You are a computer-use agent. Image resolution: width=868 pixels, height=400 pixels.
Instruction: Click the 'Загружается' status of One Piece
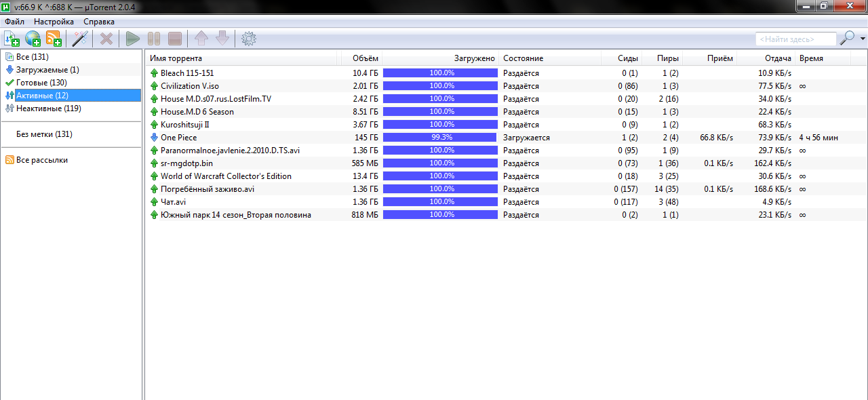point(526,137)
